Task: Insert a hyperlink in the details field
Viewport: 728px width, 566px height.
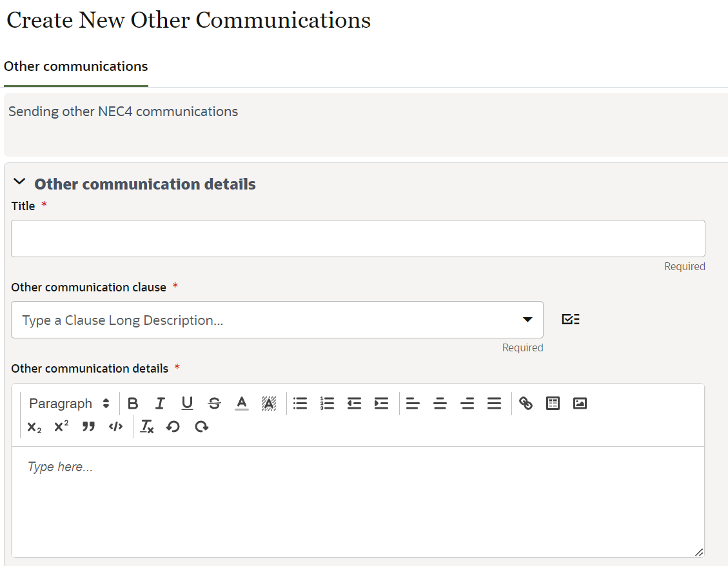Action: 526,403
